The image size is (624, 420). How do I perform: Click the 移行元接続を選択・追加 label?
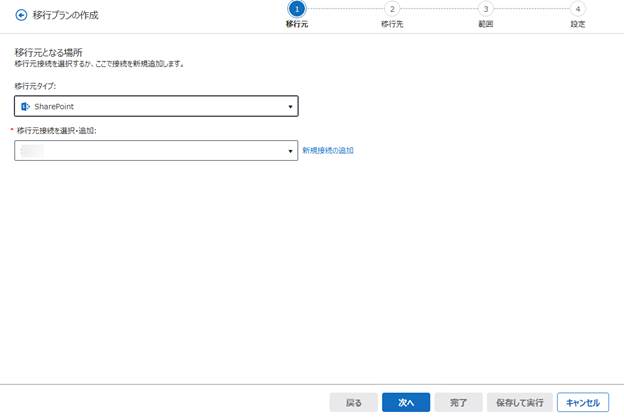click(x=57, y=131)
